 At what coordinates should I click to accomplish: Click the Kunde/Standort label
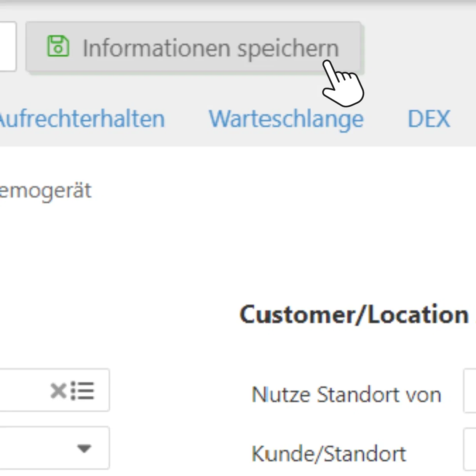[329, 454]
